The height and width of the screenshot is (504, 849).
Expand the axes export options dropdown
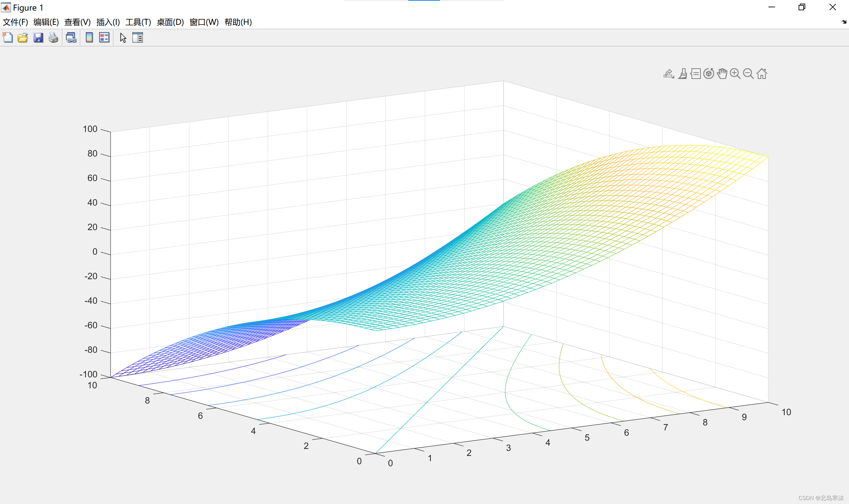click(669, 74)
